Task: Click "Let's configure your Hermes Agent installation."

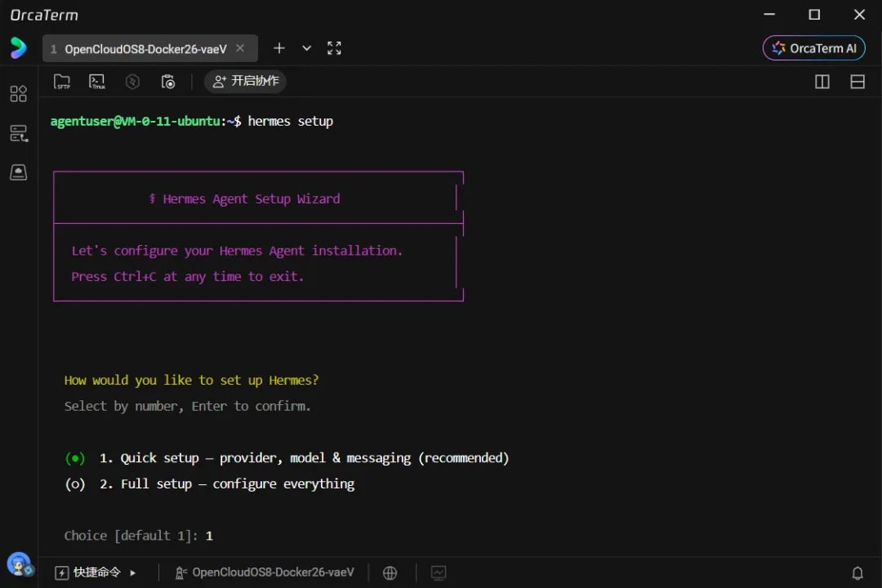Action: [x=237, y=251]
